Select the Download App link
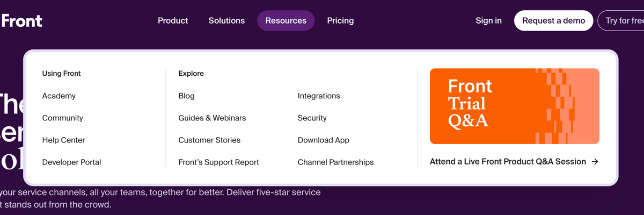 pyautogui.click(x=324, y=140)
